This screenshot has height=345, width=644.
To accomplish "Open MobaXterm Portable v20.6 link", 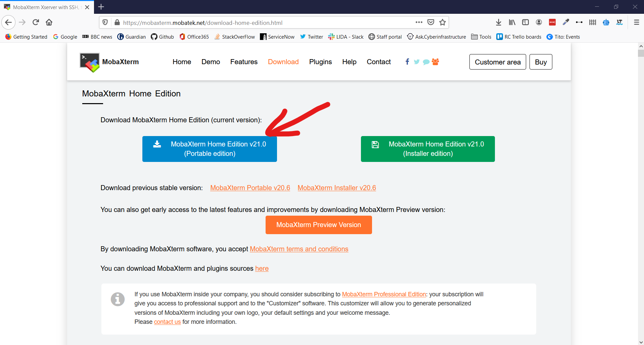I will [x=250, y=188].
